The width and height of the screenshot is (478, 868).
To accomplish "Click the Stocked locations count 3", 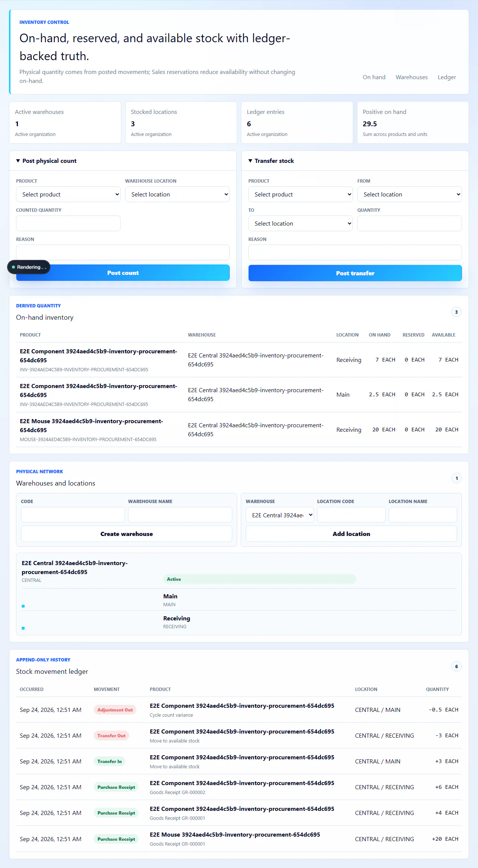I will click(x=133, y=124).
